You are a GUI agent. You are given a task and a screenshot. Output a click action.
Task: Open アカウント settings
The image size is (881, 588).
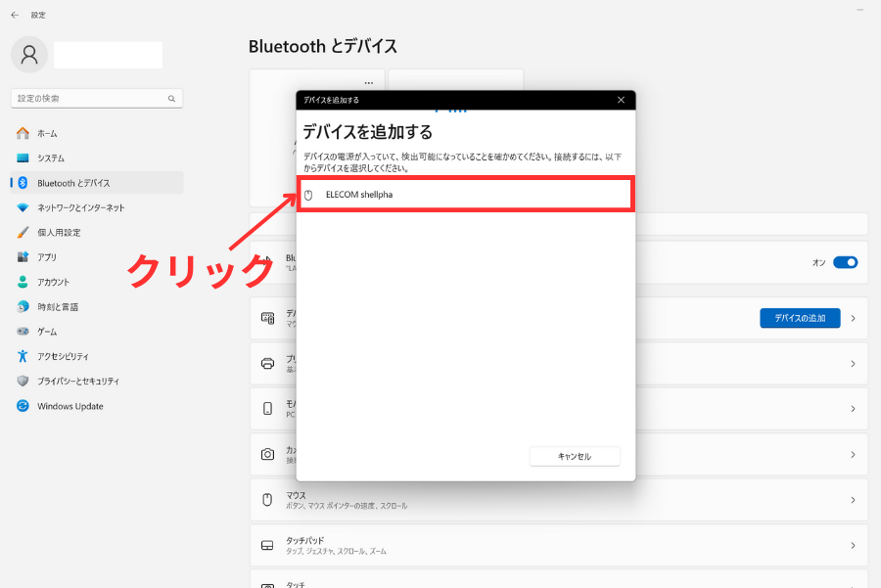click(97, 282)
